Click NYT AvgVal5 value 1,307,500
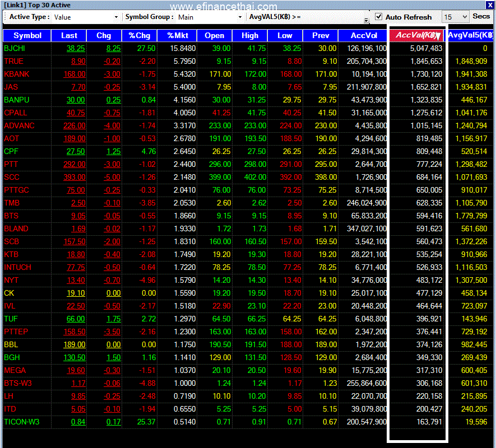Image resolution: width=496 pixels, height=448 pixels. click(x=471, y=280)
